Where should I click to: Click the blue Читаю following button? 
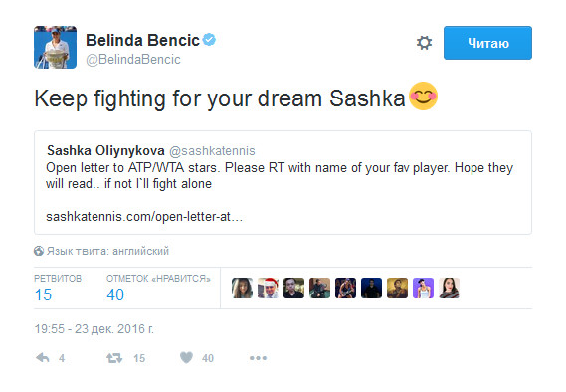[487, 43]
